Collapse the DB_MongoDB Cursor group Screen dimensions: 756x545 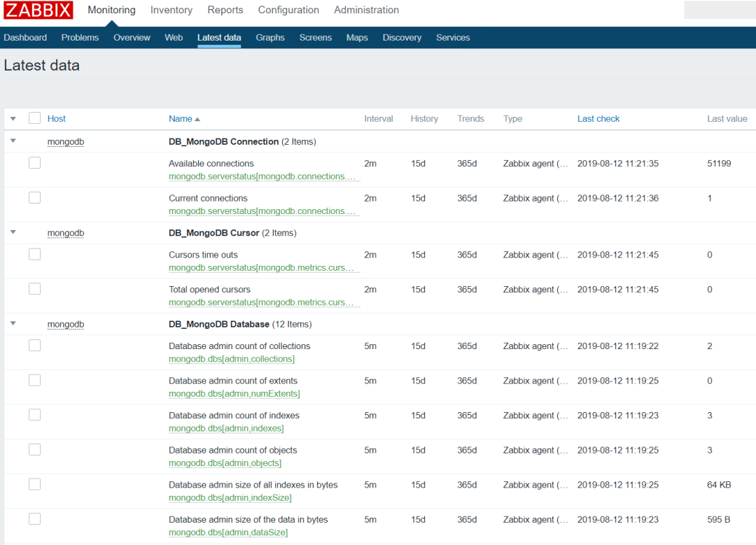point(13,232)
